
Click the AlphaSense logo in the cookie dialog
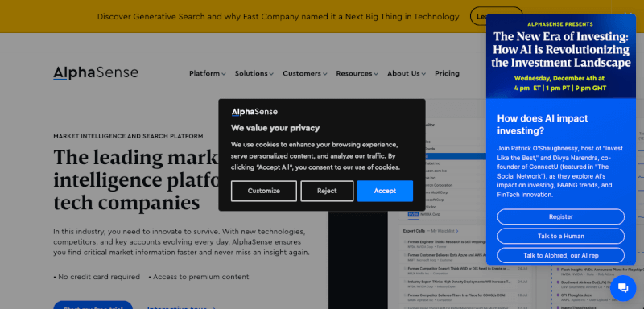[x=254, y=112]
